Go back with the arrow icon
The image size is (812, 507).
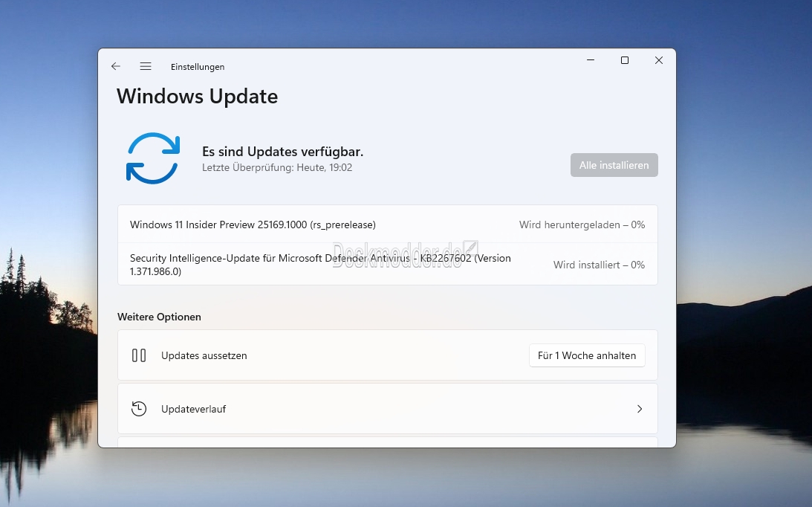[115, 66]
